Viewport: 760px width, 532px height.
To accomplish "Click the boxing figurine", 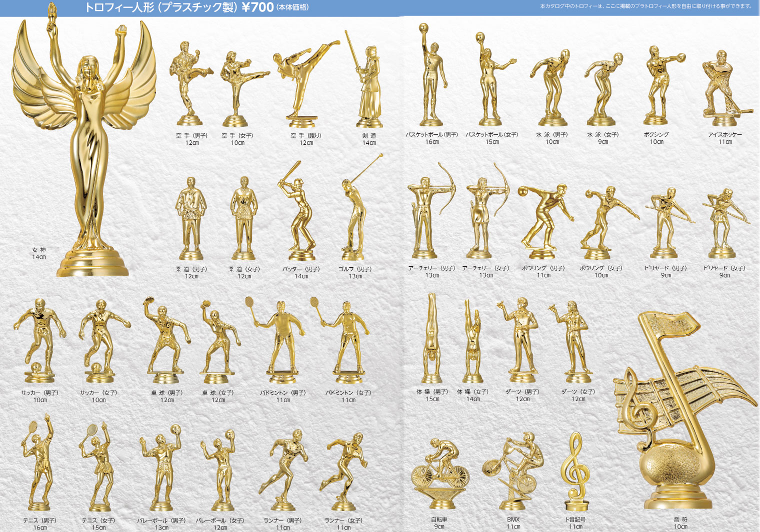I will pos(657,85).
